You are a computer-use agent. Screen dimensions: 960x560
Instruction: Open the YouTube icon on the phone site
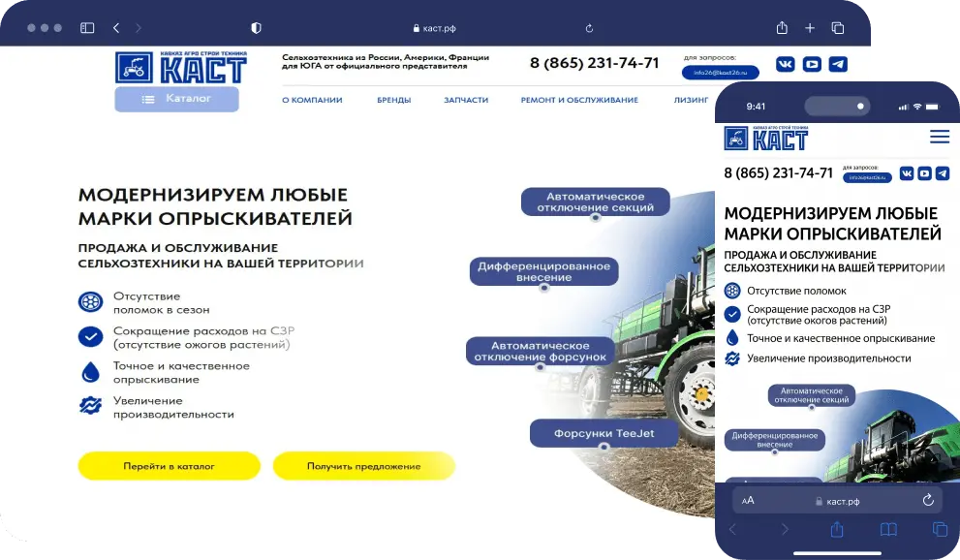[x=924, y=173]
